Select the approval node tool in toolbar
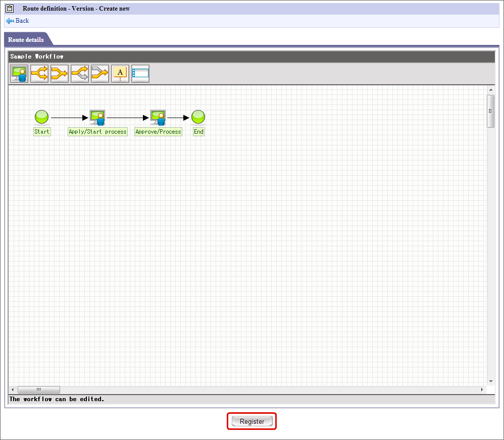Screen dimensions: 504x440 19,74
